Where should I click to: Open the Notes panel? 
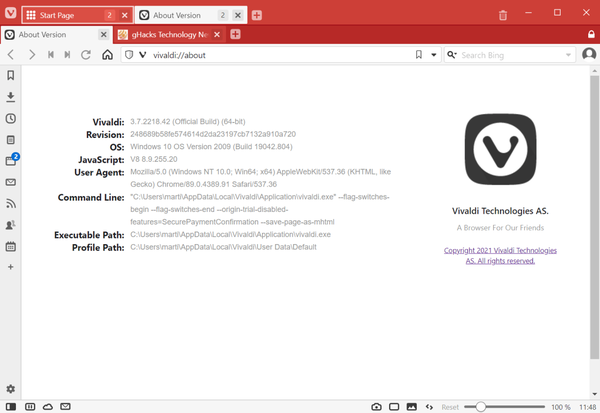pos(11,140)
